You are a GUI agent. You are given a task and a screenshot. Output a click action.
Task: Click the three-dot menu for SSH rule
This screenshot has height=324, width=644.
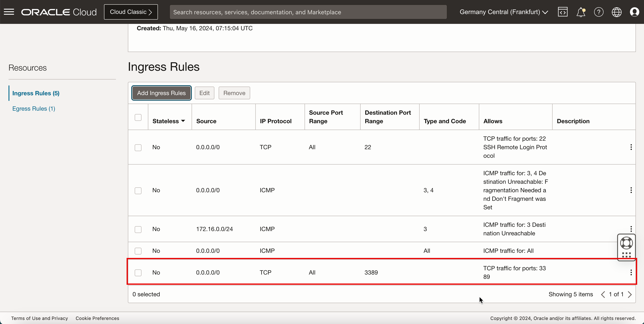pos(631,147)
